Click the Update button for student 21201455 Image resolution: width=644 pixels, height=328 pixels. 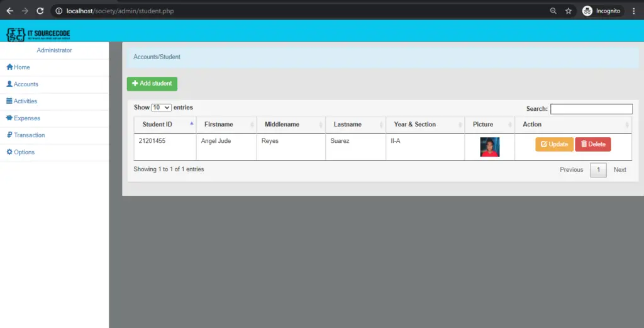(x=554, y=144)
